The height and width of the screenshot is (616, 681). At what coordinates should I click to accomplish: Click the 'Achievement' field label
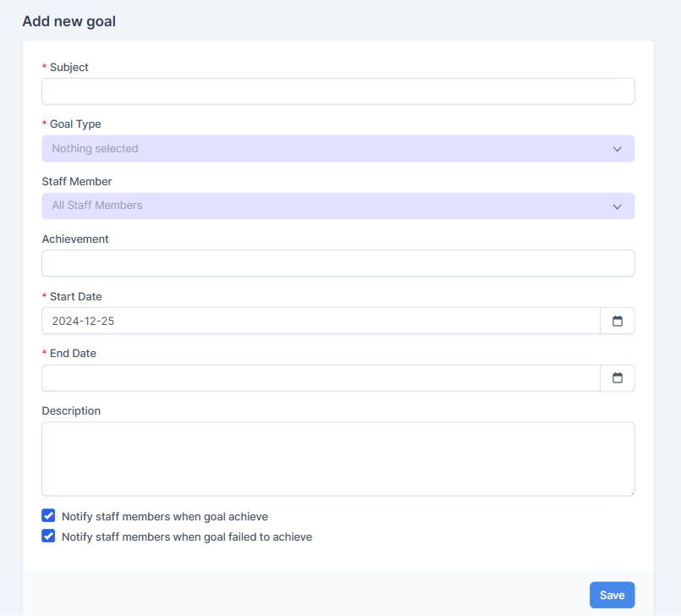[x=75, y=239]
